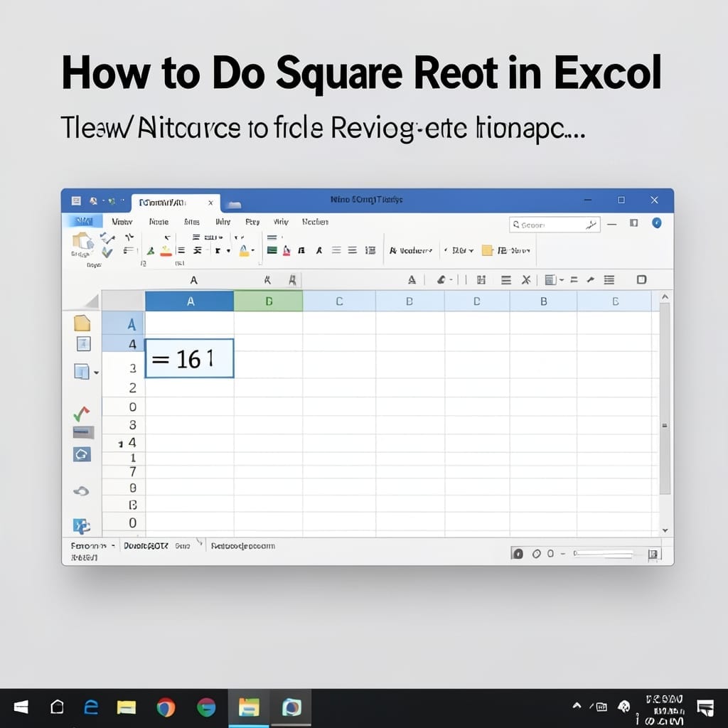Click the picture frame icon in left sidebar
728x728 pixels.
(83, 344)
